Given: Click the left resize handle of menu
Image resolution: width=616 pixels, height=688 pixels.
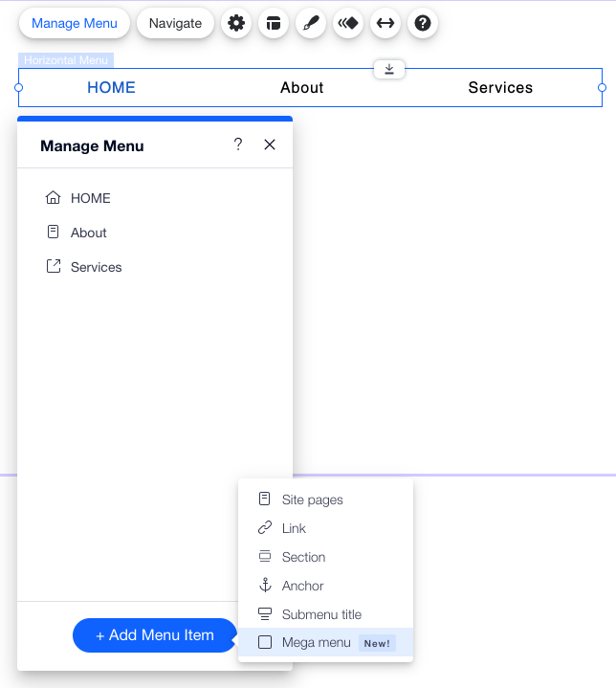Looking at the screenshot, I should (18, 87).
